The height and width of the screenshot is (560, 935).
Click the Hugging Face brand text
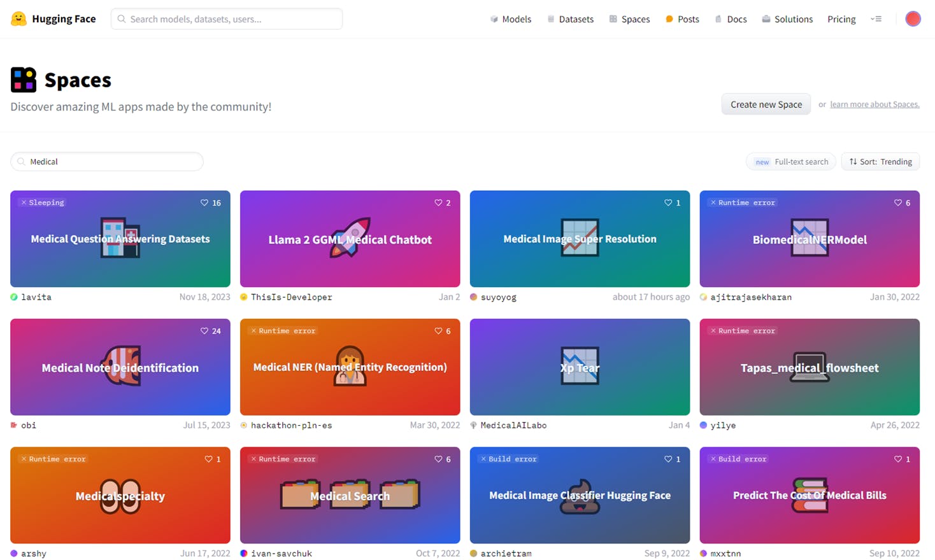coord(64,19)
